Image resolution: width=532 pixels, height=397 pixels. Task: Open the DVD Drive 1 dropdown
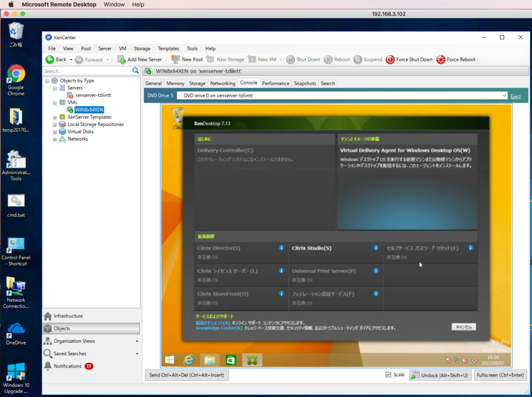[x=504, y=96]
